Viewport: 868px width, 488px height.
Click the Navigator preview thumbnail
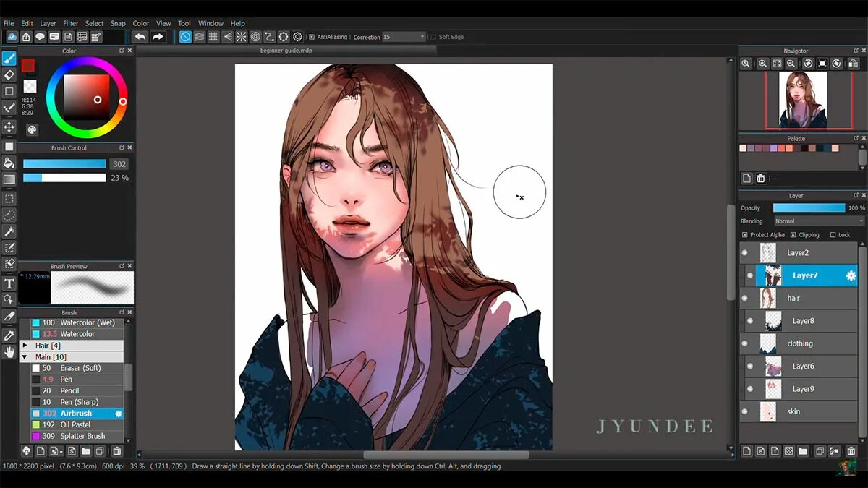coord(803,100)
